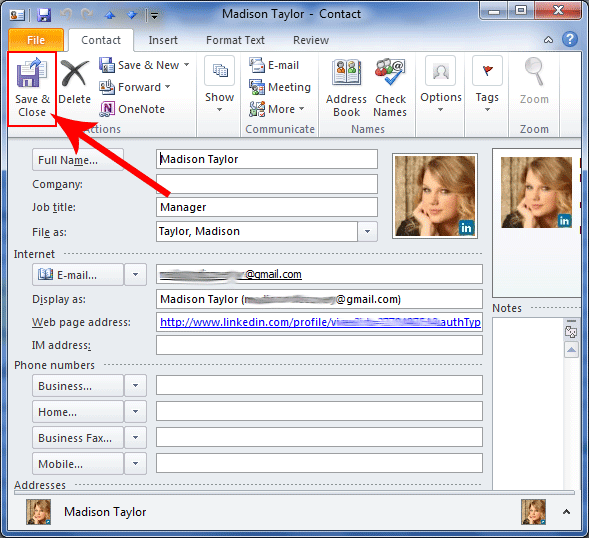Click the Job title field showing Manager
Screen dimensions: 589x538
(267, 207)
